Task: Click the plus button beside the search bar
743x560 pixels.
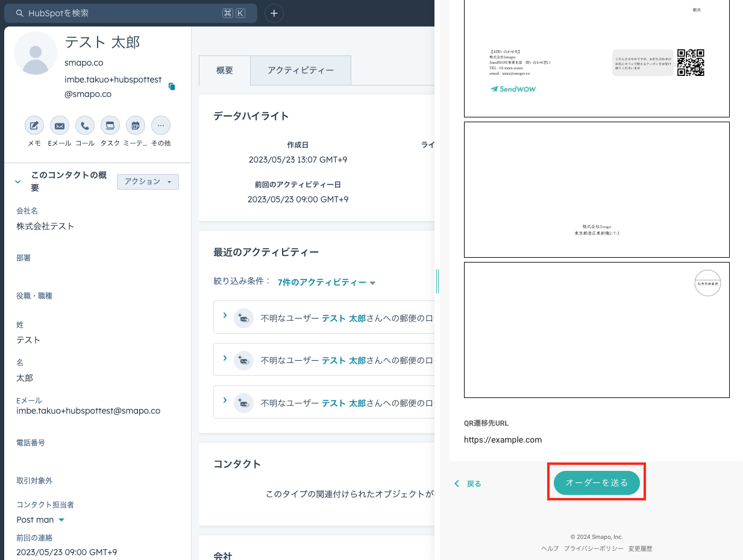Action: [274, 13]
